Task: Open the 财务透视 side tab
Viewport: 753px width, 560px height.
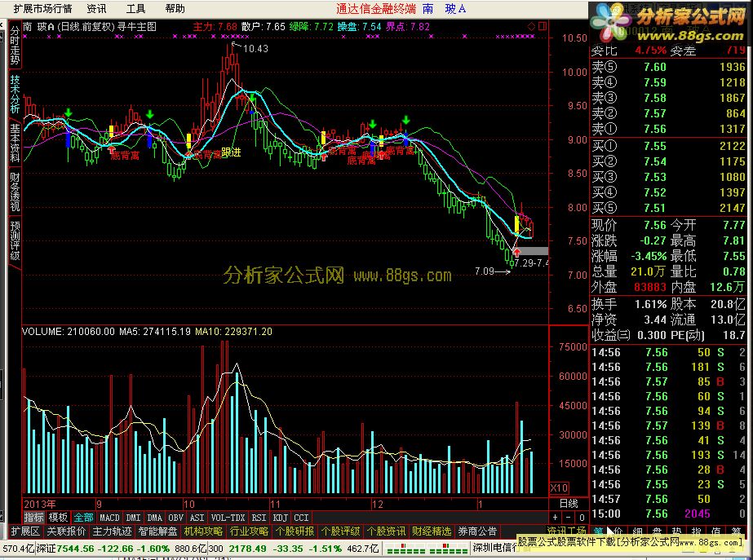Action: coord(15,192)
